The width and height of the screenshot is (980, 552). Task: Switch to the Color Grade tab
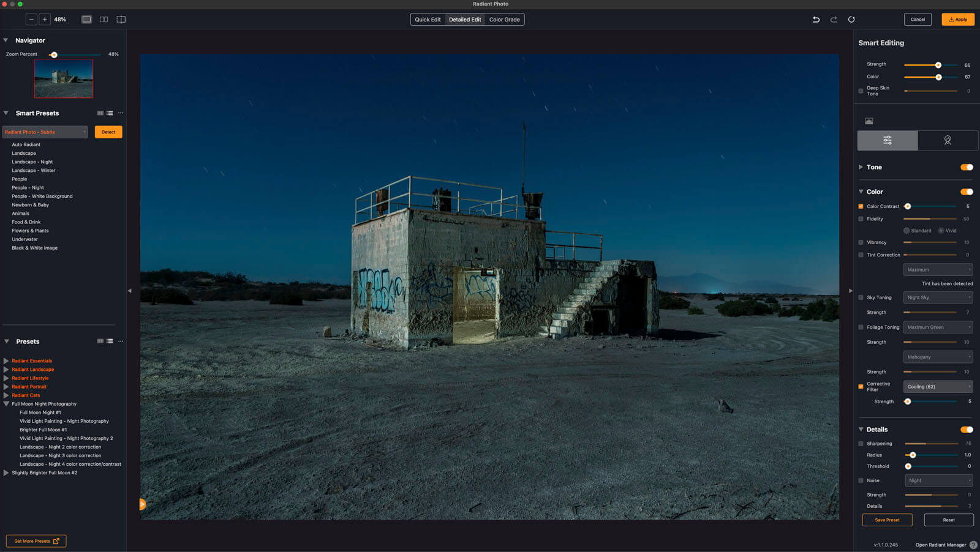pos(504,20)
